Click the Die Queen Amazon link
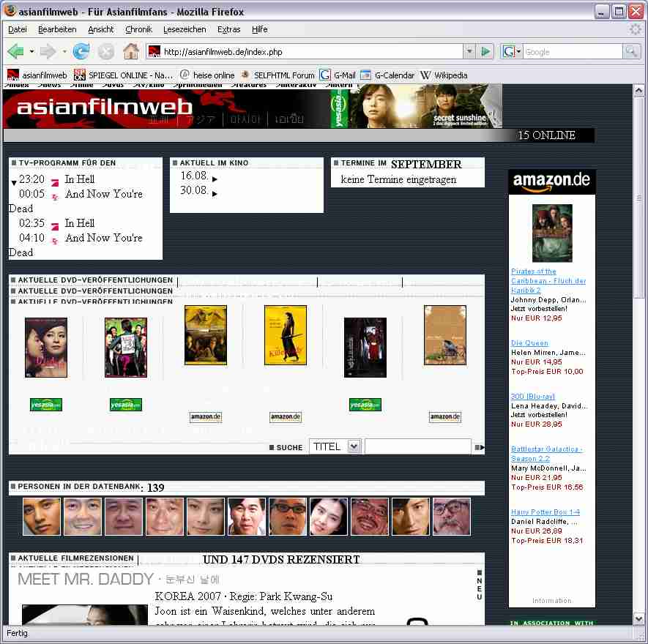Screen dimensions: 648x644 click(529, 343)
